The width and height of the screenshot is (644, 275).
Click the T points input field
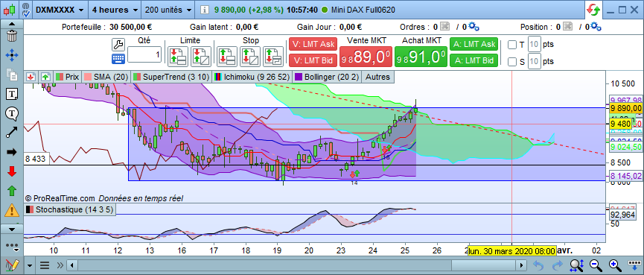[x=534, y=45]
